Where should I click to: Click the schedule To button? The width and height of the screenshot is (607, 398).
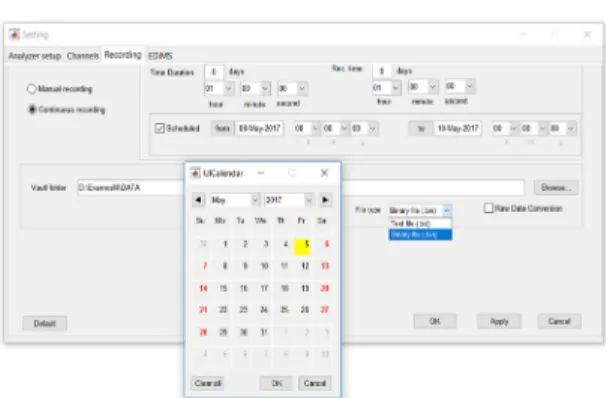point(420,129)
